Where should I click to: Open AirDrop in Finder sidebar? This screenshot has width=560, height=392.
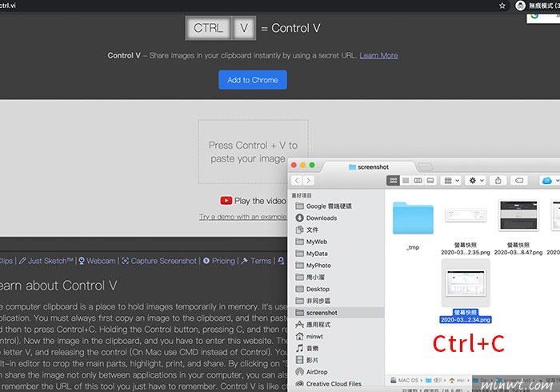pyautogui.click(x=311, y=372)
